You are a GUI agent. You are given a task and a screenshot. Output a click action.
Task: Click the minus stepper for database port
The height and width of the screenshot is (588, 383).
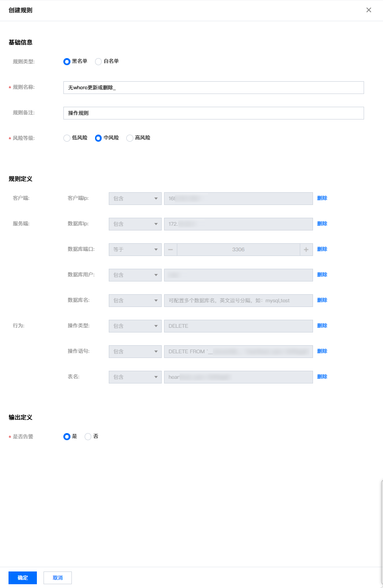171,249
